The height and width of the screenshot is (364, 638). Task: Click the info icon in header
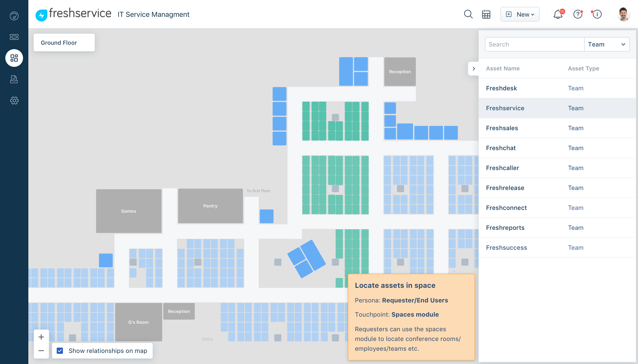click(597, 14)
